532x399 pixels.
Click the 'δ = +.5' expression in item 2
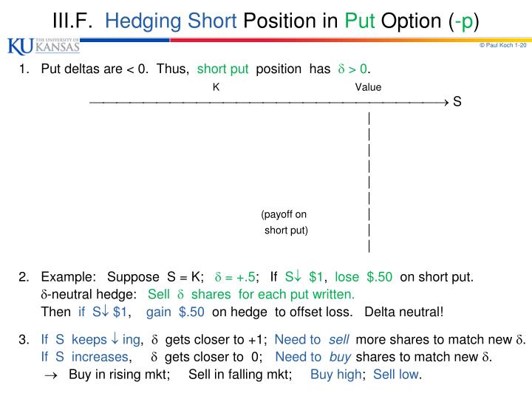click(235, 277)
